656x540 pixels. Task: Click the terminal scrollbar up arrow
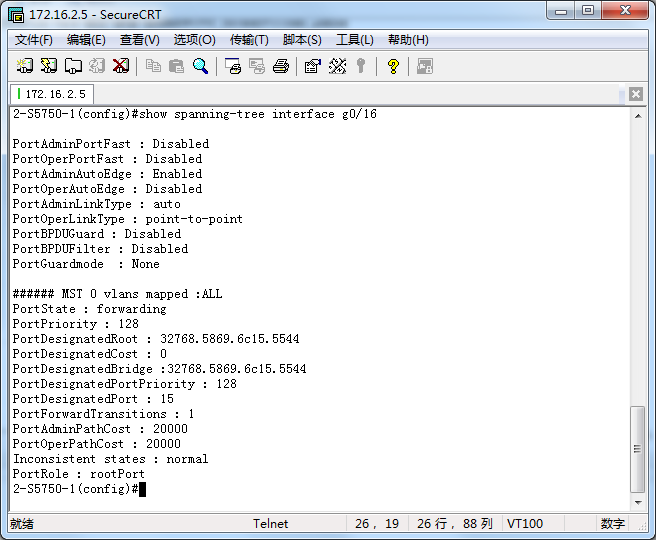639,115
